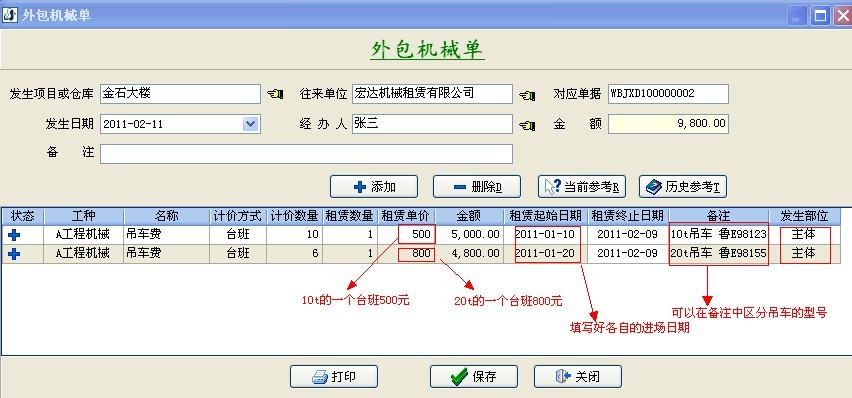Click 金额 cell 5,000.00
The width and height of the screenshot is (852, 398).
coord(469,234)
